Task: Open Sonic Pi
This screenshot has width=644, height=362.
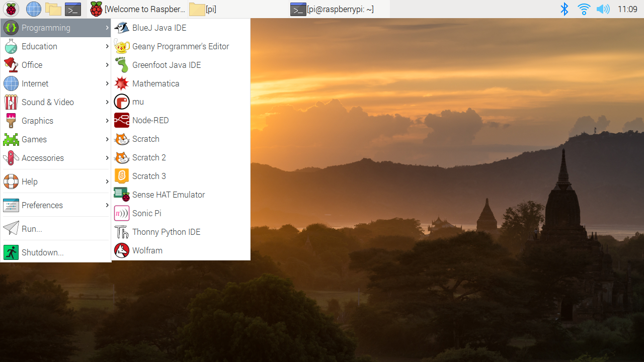Action: tap(146, 213)
